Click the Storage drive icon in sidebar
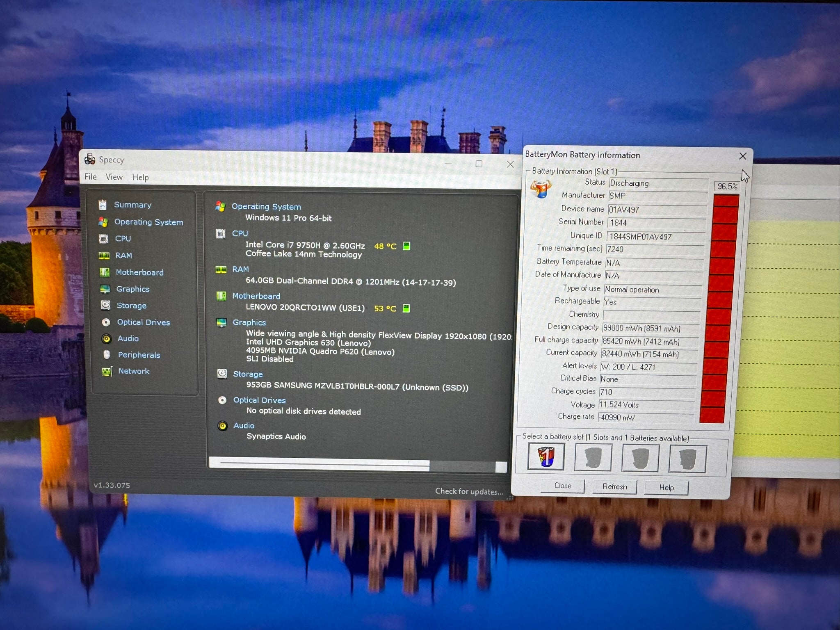 105,306
